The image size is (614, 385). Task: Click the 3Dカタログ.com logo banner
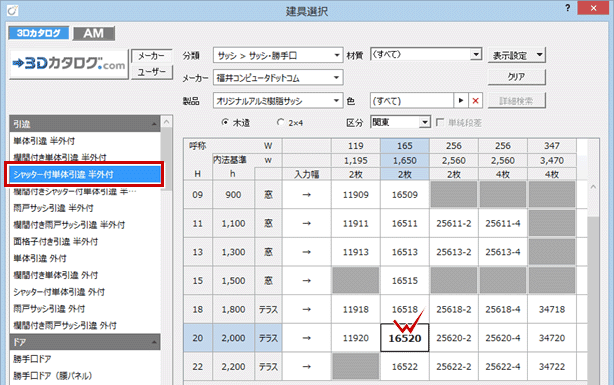click(69, 65)
